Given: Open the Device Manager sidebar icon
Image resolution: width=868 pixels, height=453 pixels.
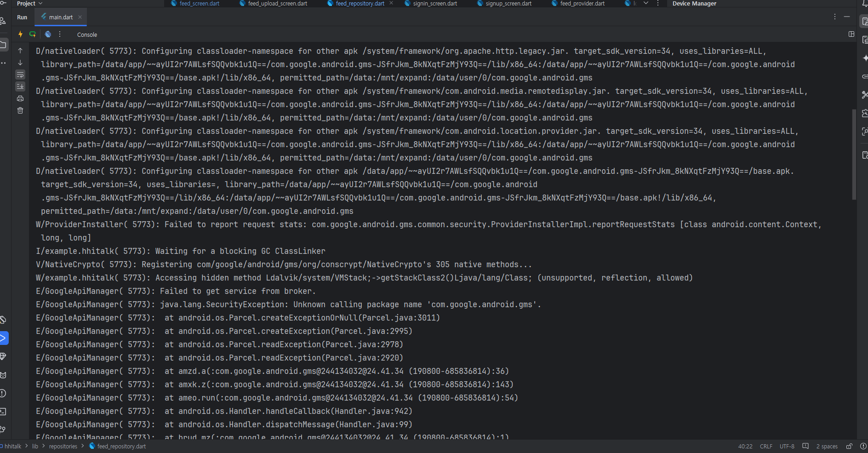Looking at the screenshot, I should click(x=864, y=21).
